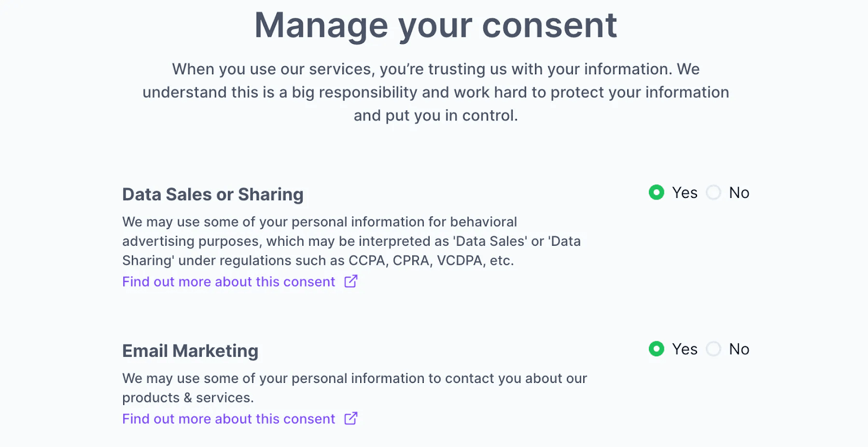The width and height of the screenshot is (868, 447).
Task: Choose No radio for Email Marketing
Action: [713, 349]
